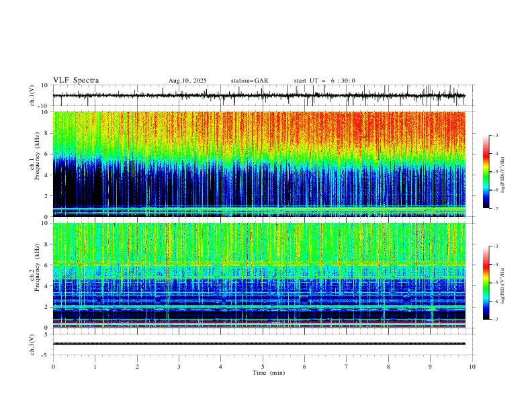Viewport: 532px width, 411px height.
Task: Click the "10" minute tick on the time axis
Action: pyautogui.click(x=472, y=367)
